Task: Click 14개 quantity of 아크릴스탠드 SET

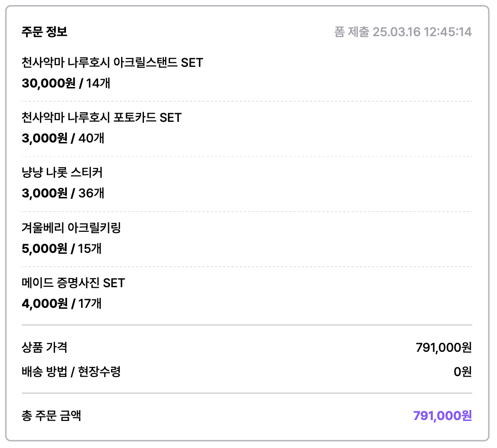Action: coord(98,83)
